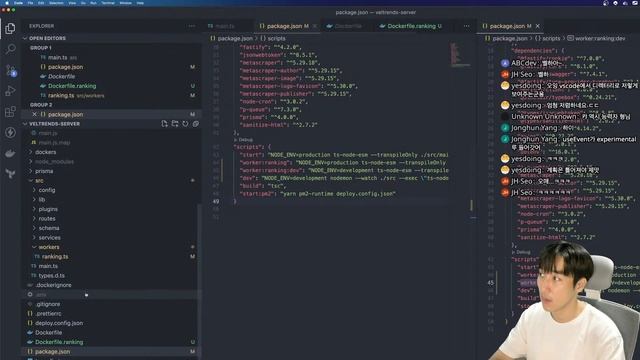This screenshot has height=360, width=640.
Task: Expand the plugins folder
Action: (x=48, y=209)
